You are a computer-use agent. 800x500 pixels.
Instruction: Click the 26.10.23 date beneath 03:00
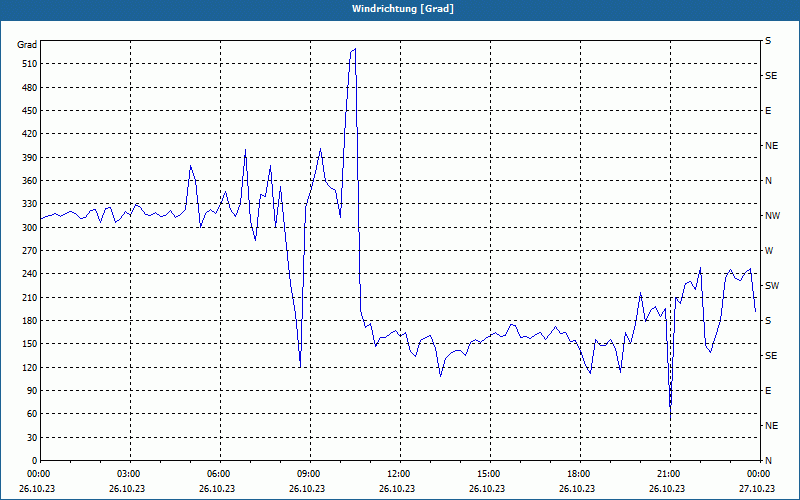click(127, 489)
